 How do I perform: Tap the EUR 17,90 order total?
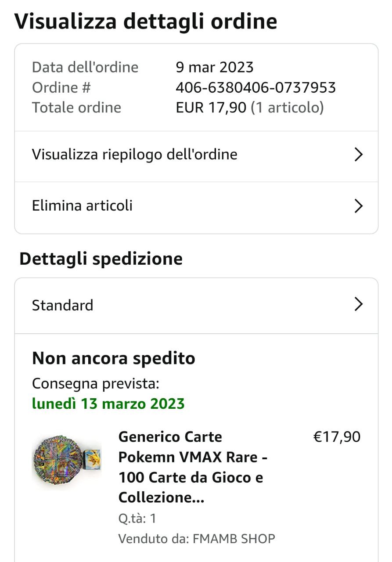(x=211, y=108)
